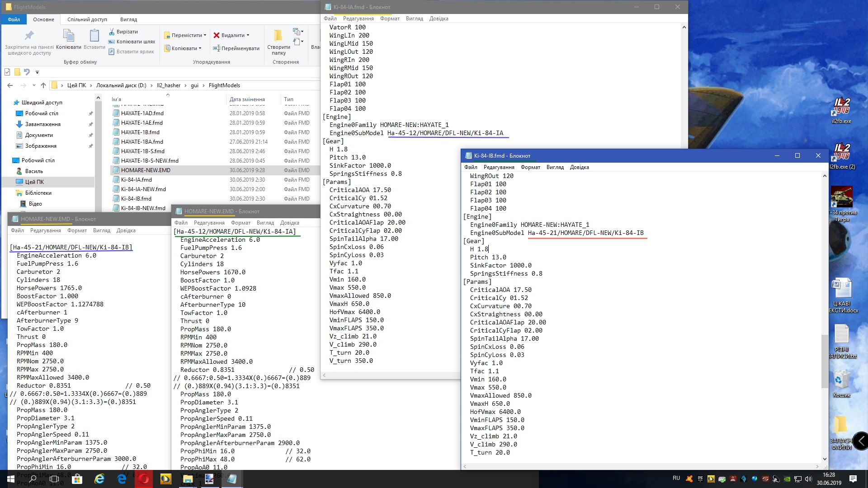Screen dimensions: 868x488
Task: Go up one folder level arrow
Action: 43,85
